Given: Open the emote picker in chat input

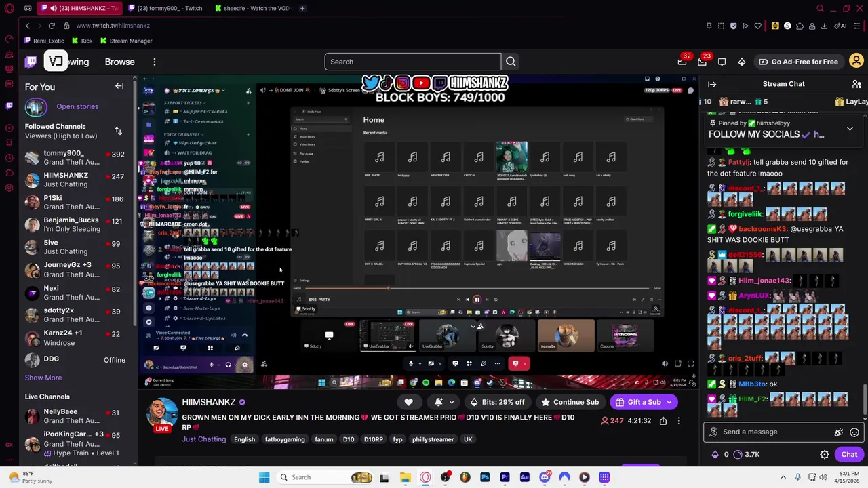Looking at the screenshot, I should pos(854,432).
